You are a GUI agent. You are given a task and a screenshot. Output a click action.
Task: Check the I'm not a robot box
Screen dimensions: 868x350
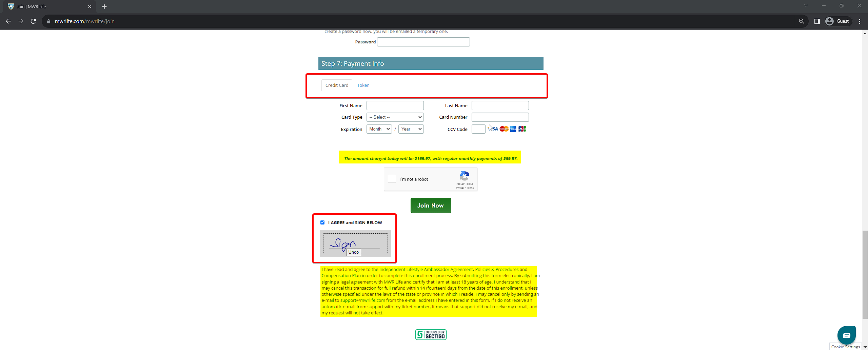pos(392,179)
